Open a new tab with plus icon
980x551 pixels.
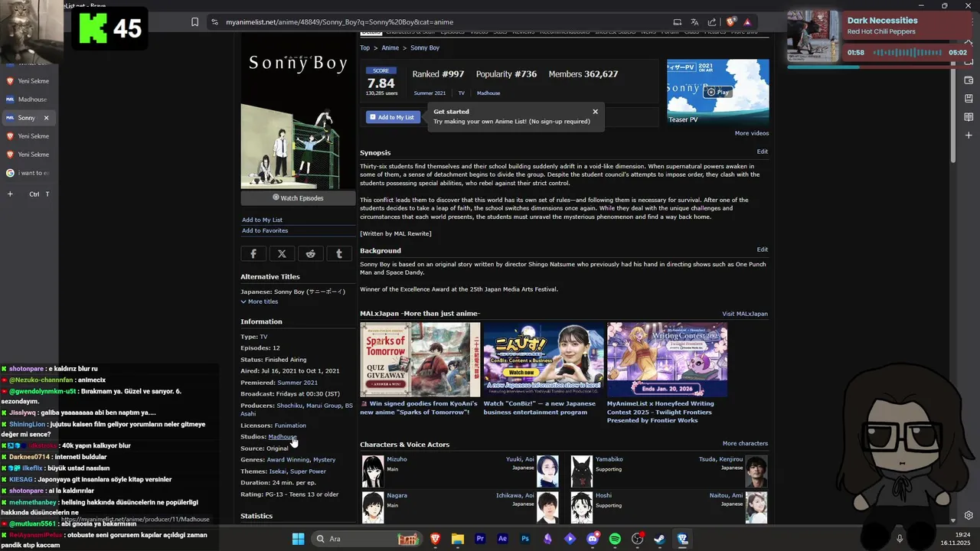click(10, 194)
